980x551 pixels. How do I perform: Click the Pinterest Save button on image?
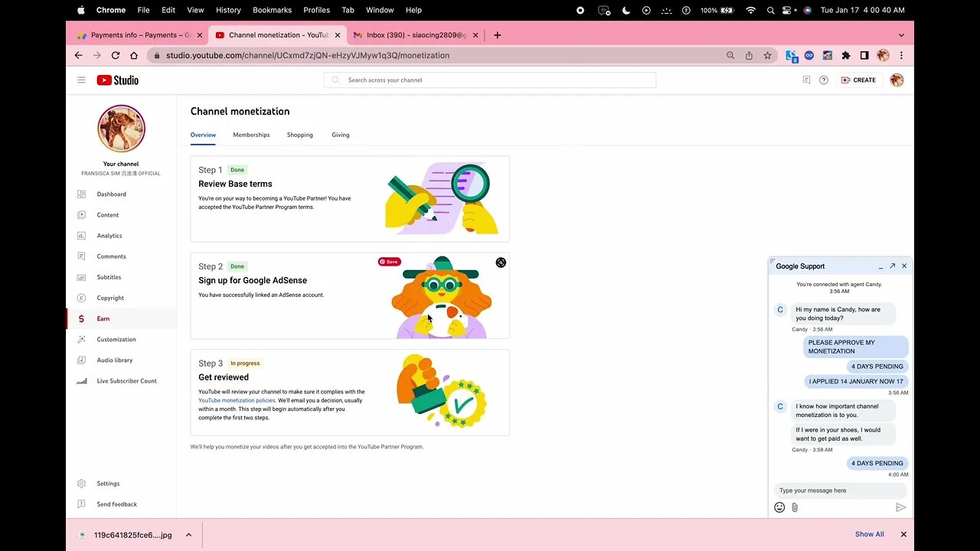(389, 262)
